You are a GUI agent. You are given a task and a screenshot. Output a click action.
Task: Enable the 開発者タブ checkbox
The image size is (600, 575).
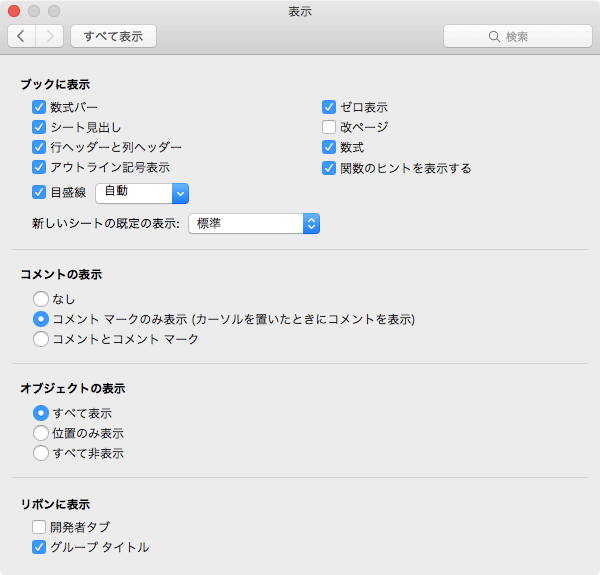point(39,527)
